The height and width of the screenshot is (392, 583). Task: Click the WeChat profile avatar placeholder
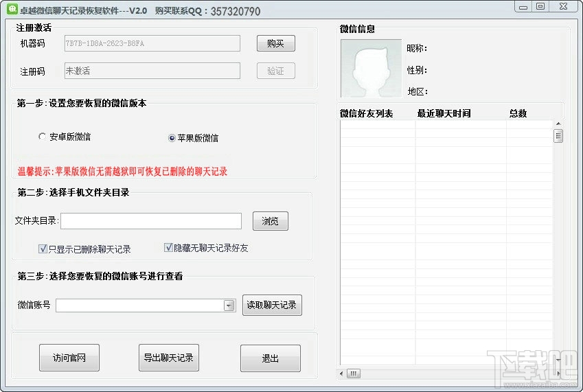pos(371,69)
